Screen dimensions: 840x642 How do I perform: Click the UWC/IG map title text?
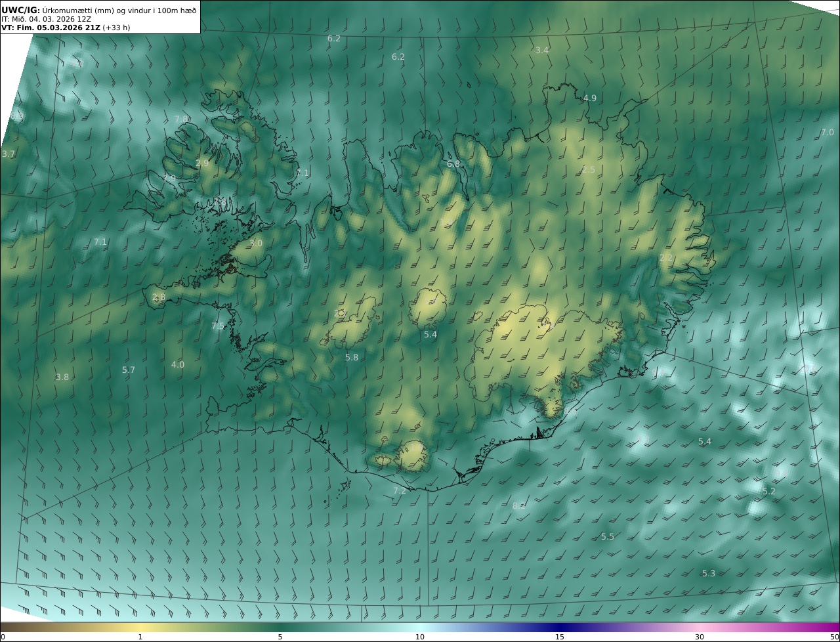[99, 10]
